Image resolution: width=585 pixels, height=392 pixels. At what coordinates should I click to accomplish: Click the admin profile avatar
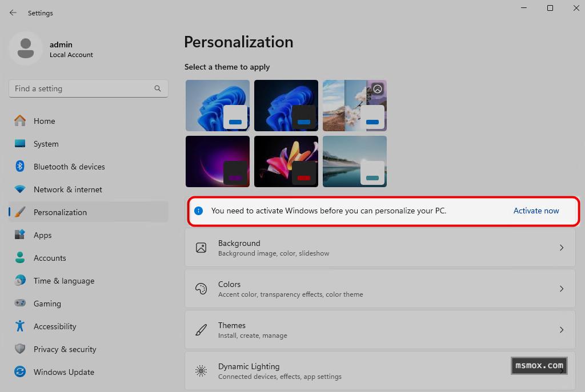click(x=25, y=49)
